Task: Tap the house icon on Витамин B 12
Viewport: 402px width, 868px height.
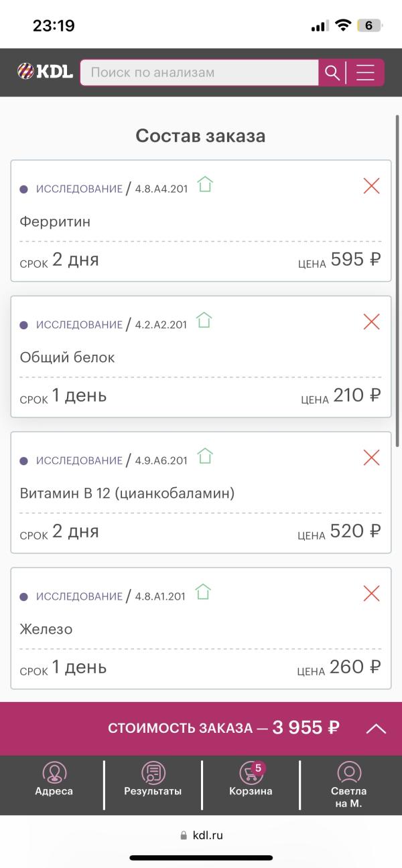Action: point(205,456)
